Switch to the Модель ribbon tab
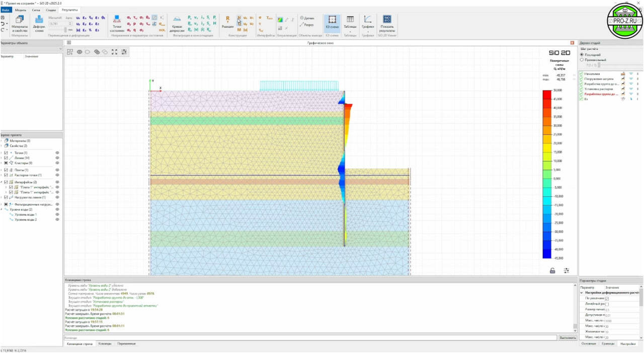 point(21,10)
